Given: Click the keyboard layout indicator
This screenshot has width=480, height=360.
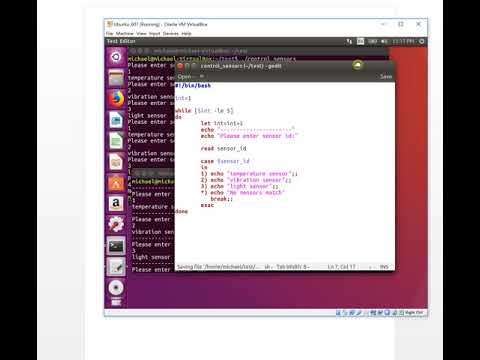Looking at the screenshot, I should pyautogui.click(x=360, y=41).
